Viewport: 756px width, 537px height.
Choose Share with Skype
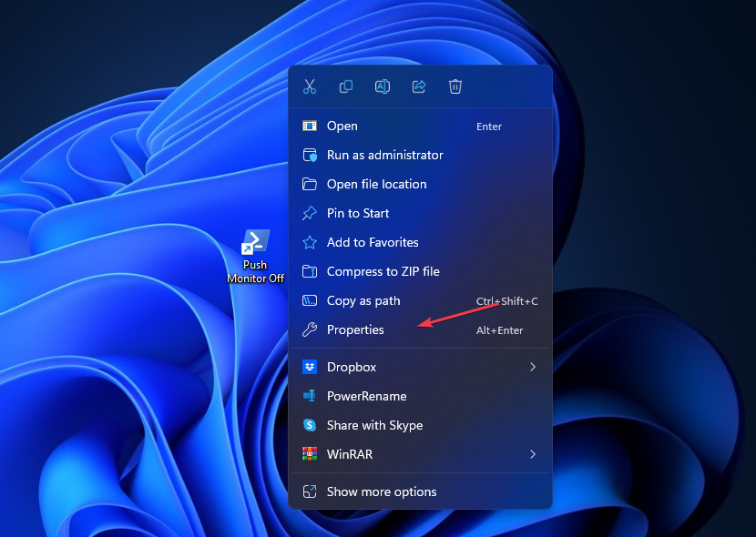click(421, 425)
